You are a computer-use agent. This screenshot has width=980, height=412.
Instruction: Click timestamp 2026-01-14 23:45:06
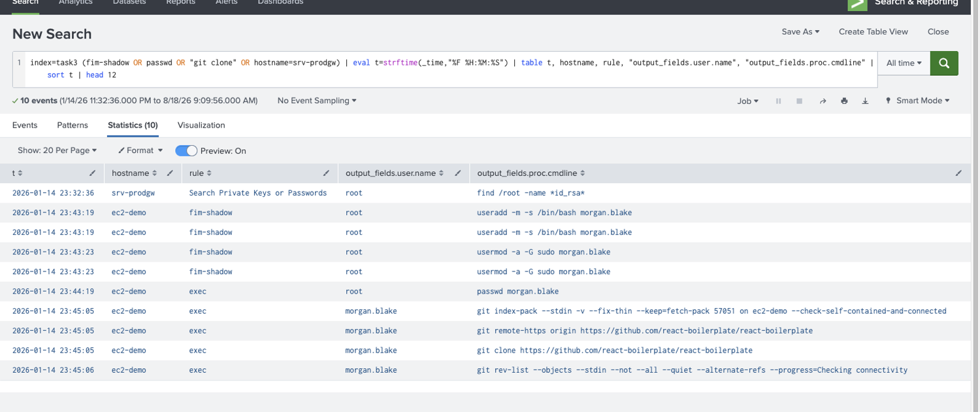[53, 369]
